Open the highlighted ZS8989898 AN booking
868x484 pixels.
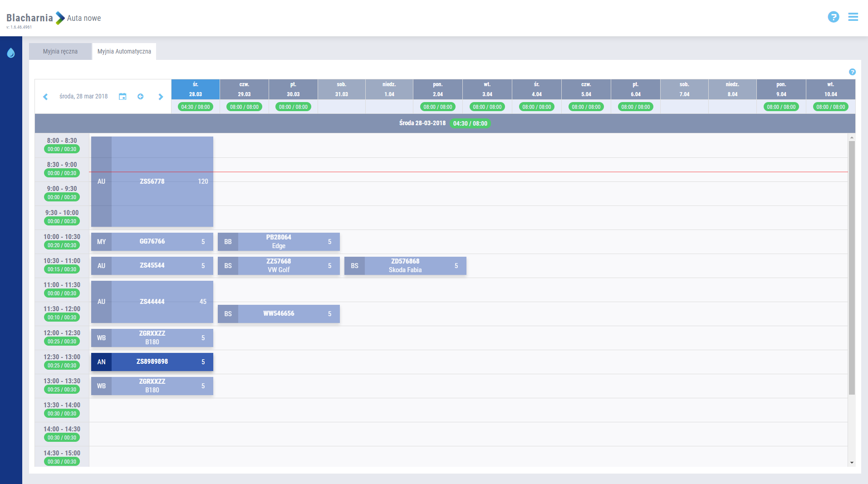coord(152,362)
